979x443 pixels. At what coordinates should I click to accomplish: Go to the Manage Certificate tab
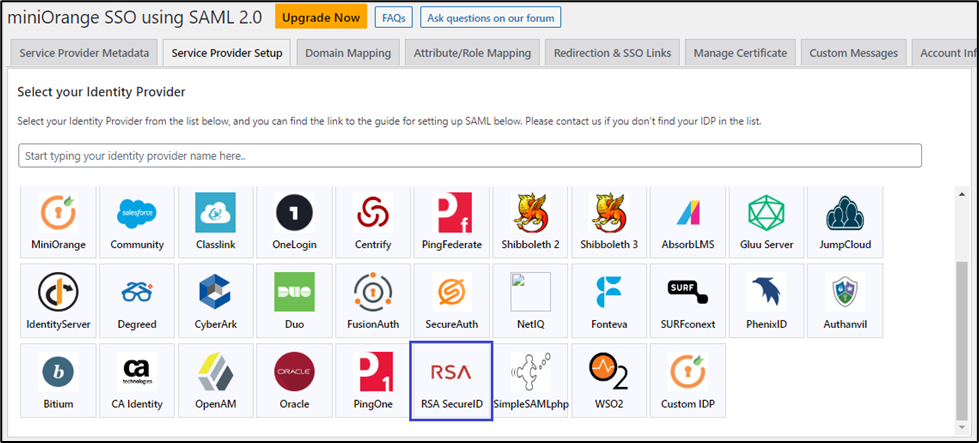point(740,53)
